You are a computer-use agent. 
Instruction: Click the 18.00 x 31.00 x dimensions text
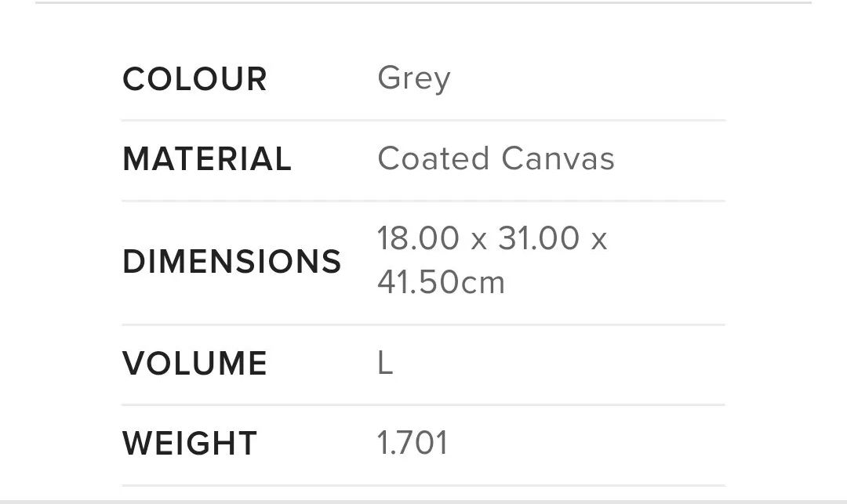[x=492, y=238]
